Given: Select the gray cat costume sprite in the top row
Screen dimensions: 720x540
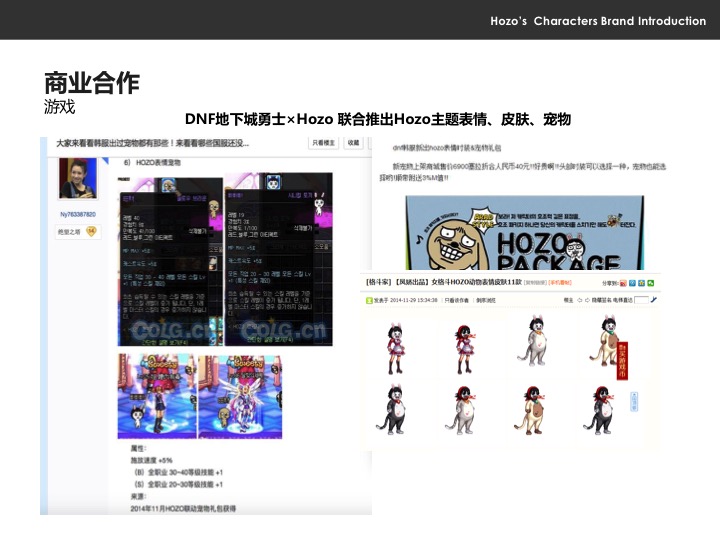Looking at the screenshot, I should click(x=533, y=341).
